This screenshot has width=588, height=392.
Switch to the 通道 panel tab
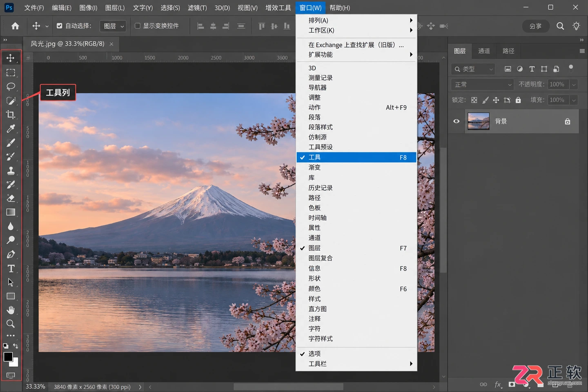coord(484,51)
